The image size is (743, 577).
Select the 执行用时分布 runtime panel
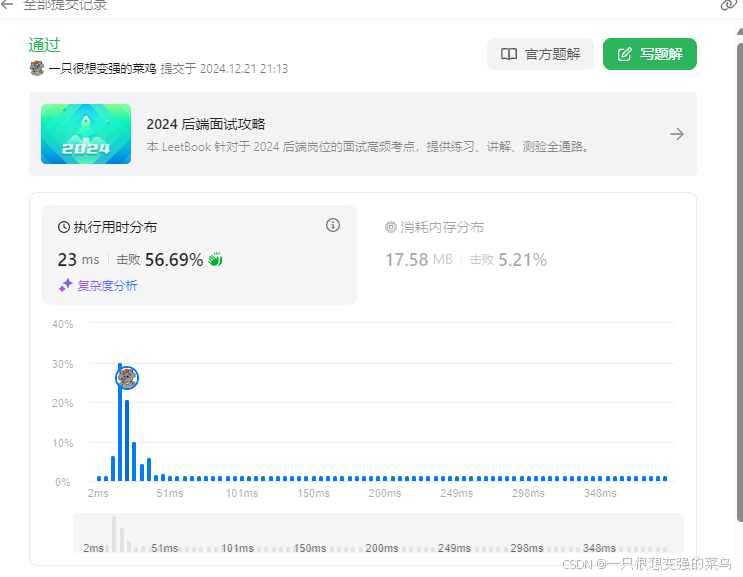coord(199,255)
